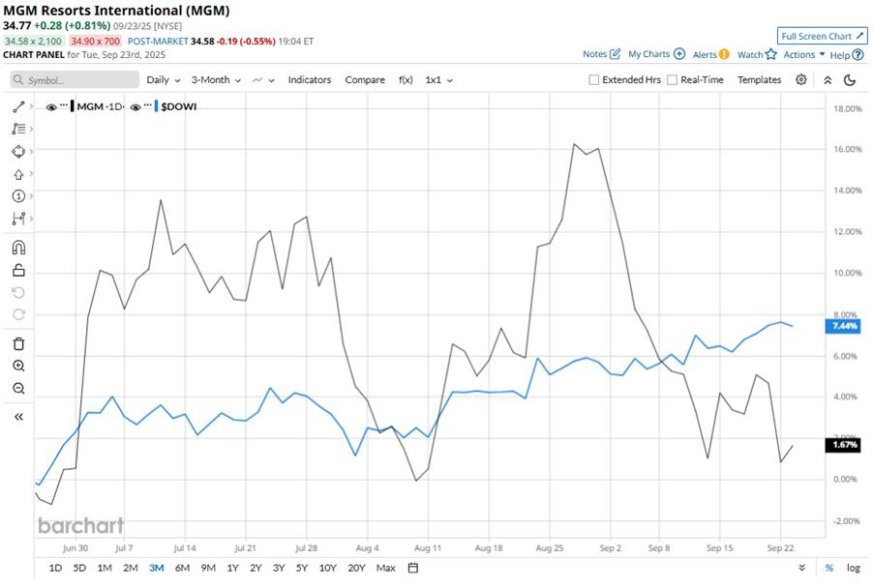Click the blue $DOWI series color bar

(x=157, y=106)
